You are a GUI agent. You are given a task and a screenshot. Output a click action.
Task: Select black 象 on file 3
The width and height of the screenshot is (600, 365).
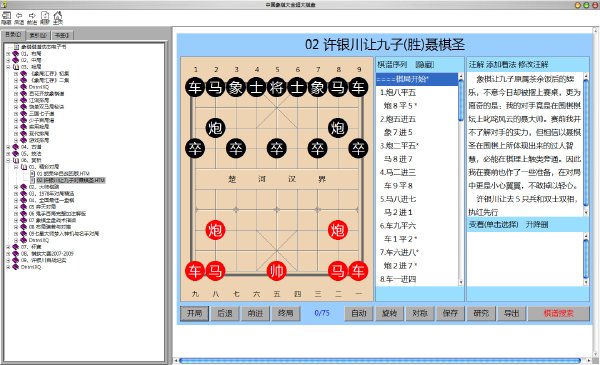click(x=236, y=87)
